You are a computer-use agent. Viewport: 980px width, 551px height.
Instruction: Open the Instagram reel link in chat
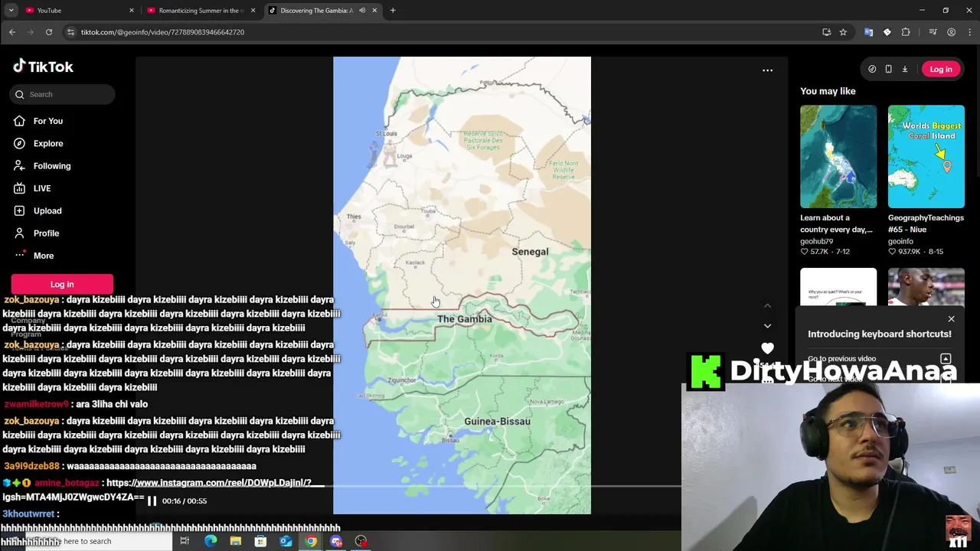[x=208, y=483]
